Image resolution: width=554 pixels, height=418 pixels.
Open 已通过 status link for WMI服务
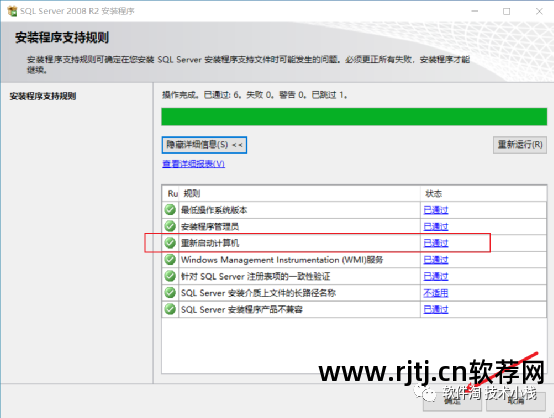coord(436,260)
